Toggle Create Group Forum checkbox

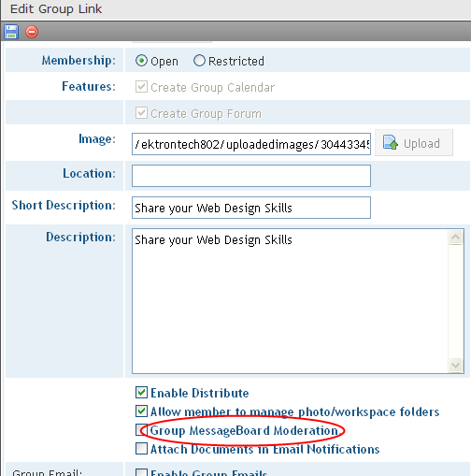pos(141,113)
